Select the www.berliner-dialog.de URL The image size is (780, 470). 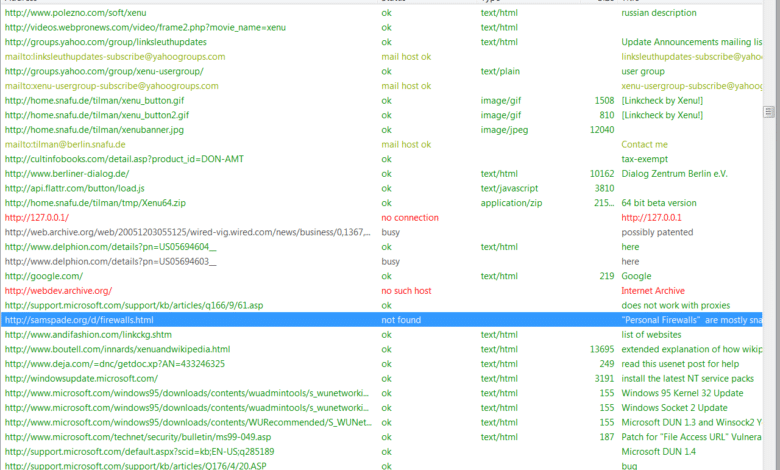pyautogui.click(x=67, y=174)
